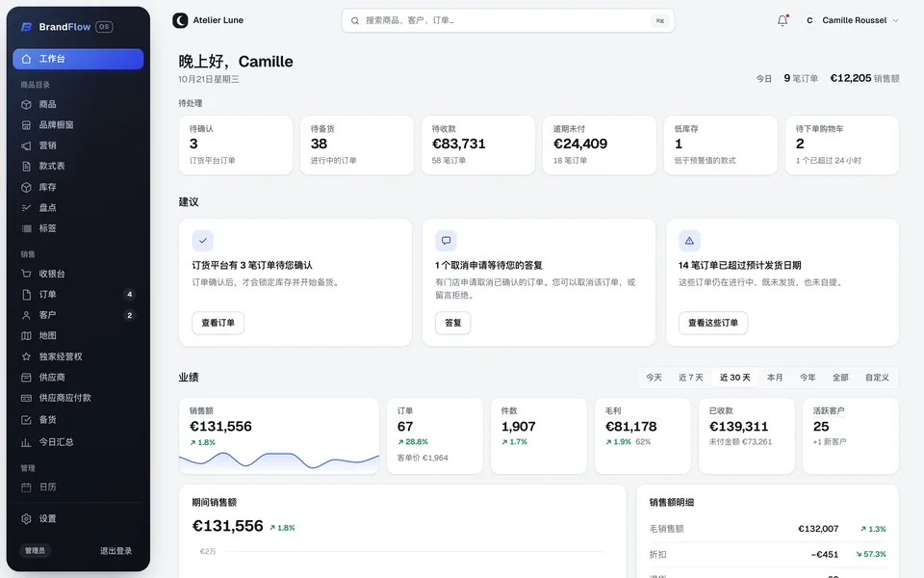Select the 全部 period tab

(x=840, y=378)
